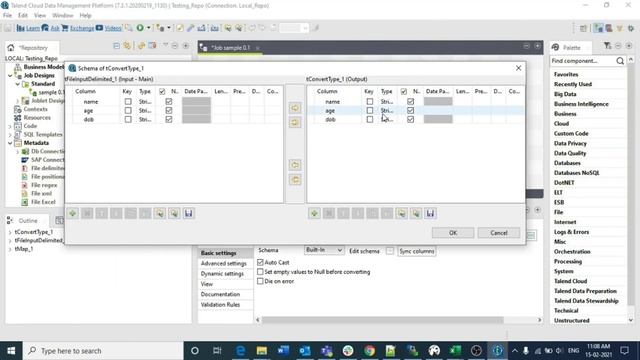The height and width of the screenshot is (360, 640).
Task: Collapse the Standard folder node
Action: 18,84
